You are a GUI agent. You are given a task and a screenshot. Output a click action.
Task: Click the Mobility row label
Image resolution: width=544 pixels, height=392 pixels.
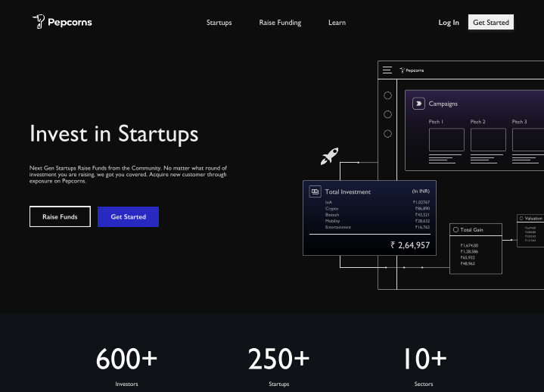332,221
